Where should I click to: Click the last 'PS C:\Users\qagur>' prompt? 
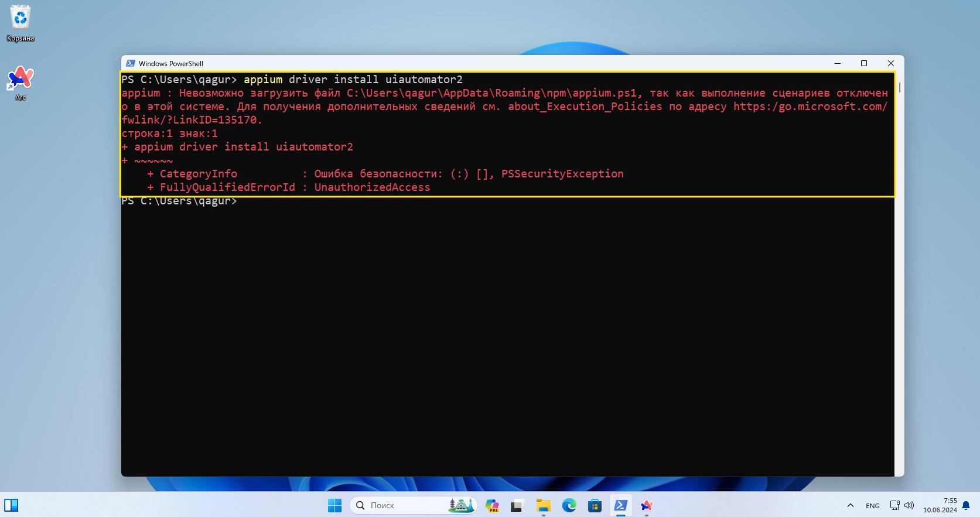point(179,201)
